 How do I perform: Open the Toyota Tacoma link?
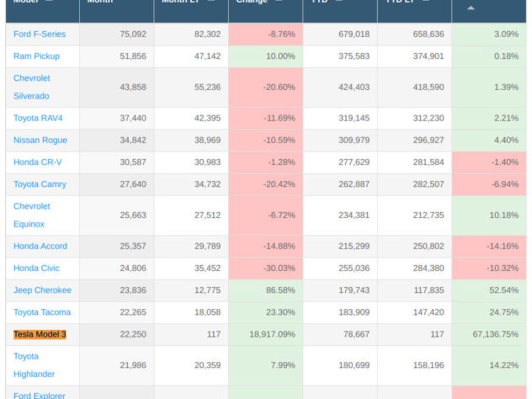tap(42, 312)
